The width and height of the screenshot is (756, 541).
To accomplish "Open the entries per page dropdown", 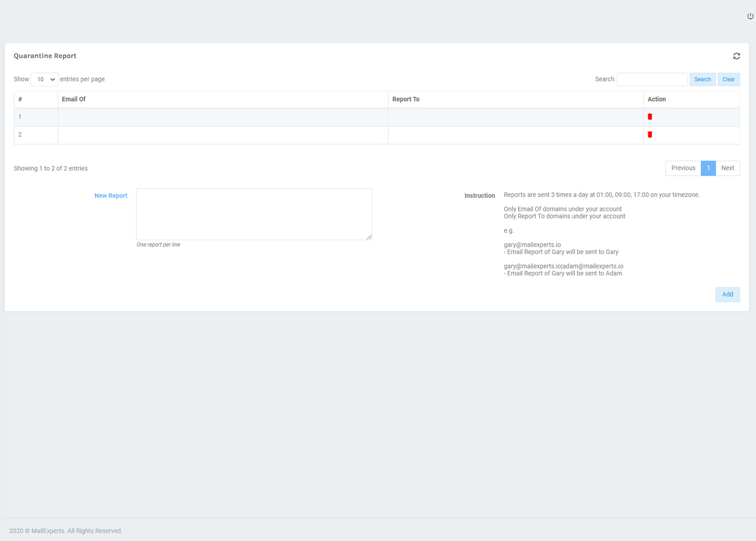I will click(x=44, y=79).
